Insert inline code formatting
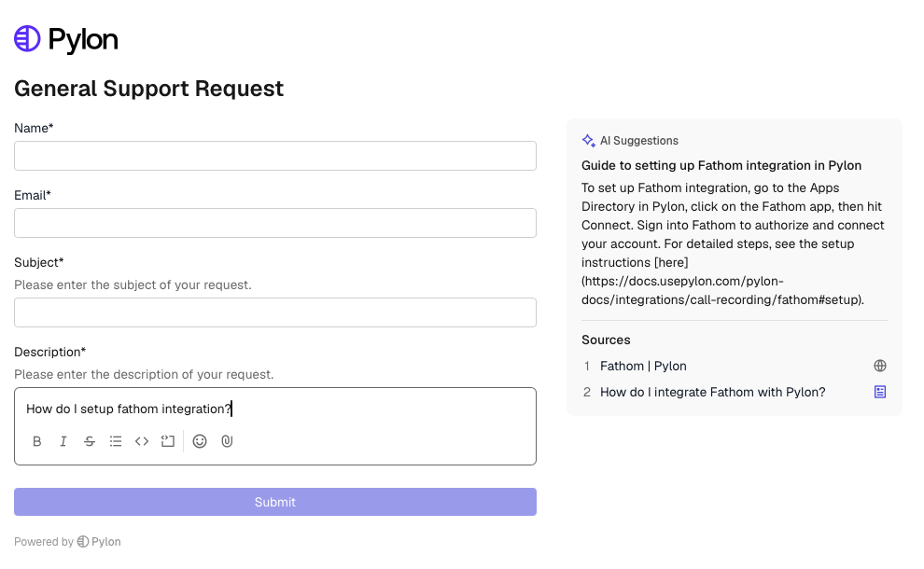This screenshot has height=569, width=924. click(142, 441)
